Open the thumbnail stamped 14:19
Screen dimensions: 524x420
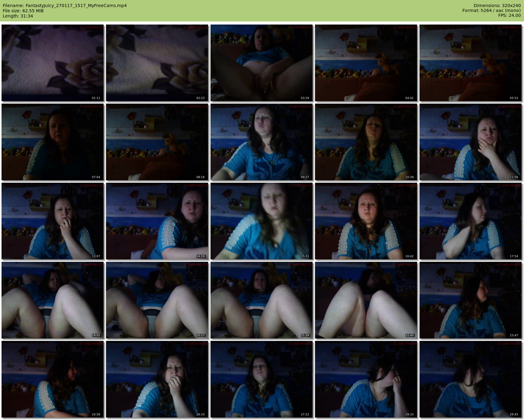(x=157, y=221)
